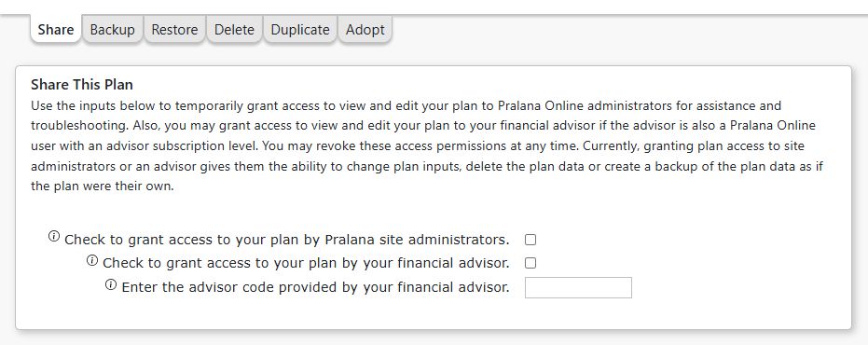Viewport: 868px width, 345px height.
Task: Click the plan sharing description paragraph
Action: (x=427, y=145)
